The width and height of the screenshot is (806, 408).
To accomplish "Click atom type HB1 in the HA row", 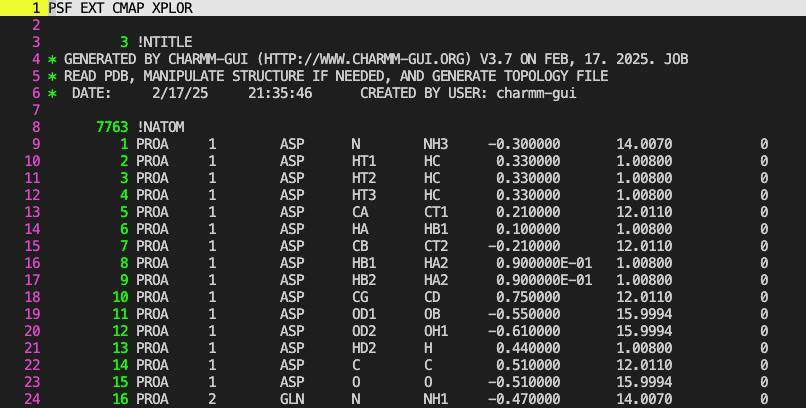I will point(435,229).
